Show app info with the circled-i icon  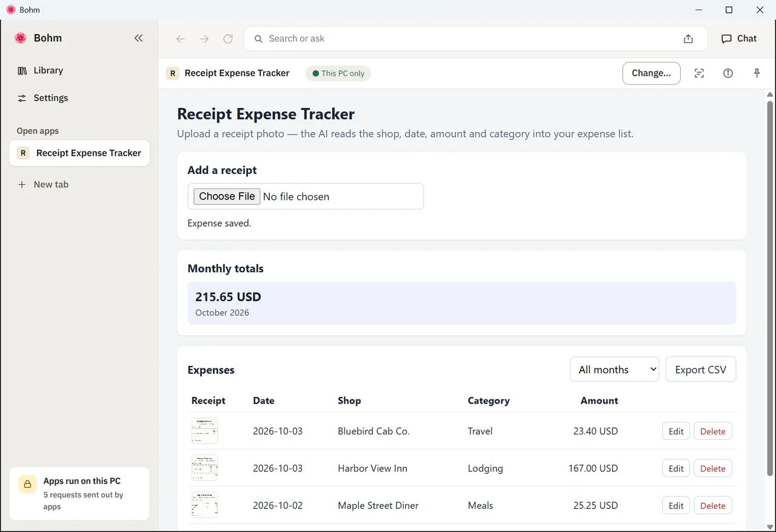click(728, 73)
